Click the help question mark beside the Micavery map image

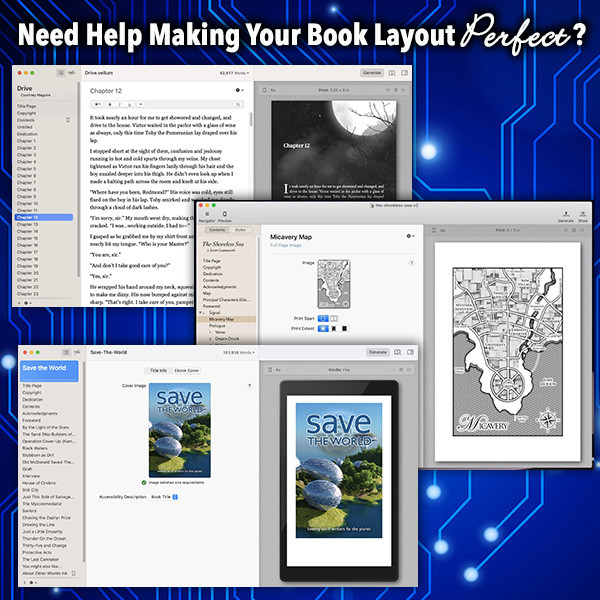[x=412, y=264]
